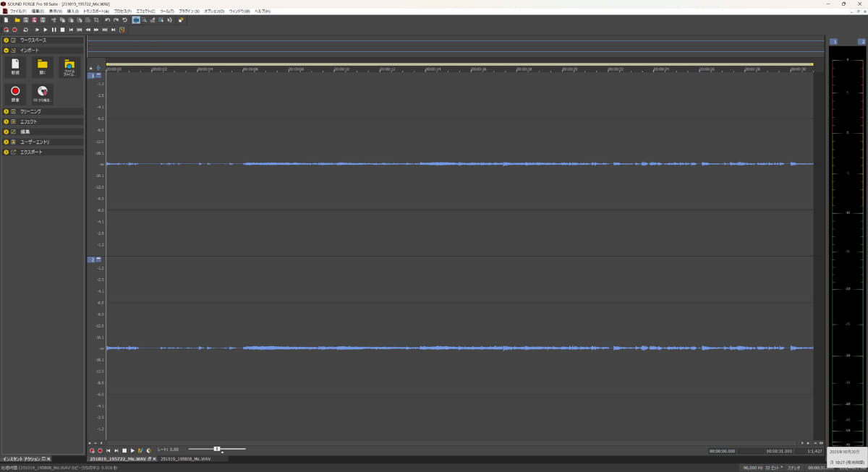The width and height of the screenshot is (868, 472).
Task: Select channel 2 track header
Action: [91, 259]
